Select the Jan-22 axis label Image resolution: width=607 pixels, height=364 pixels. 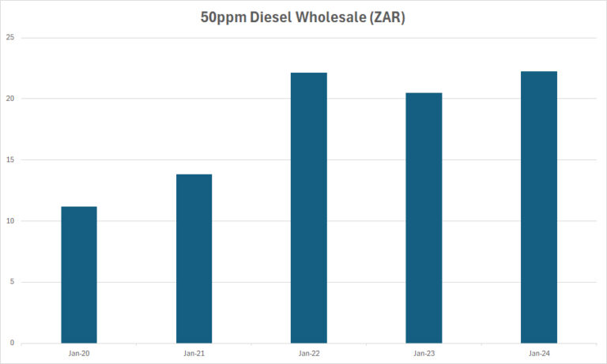309,353
